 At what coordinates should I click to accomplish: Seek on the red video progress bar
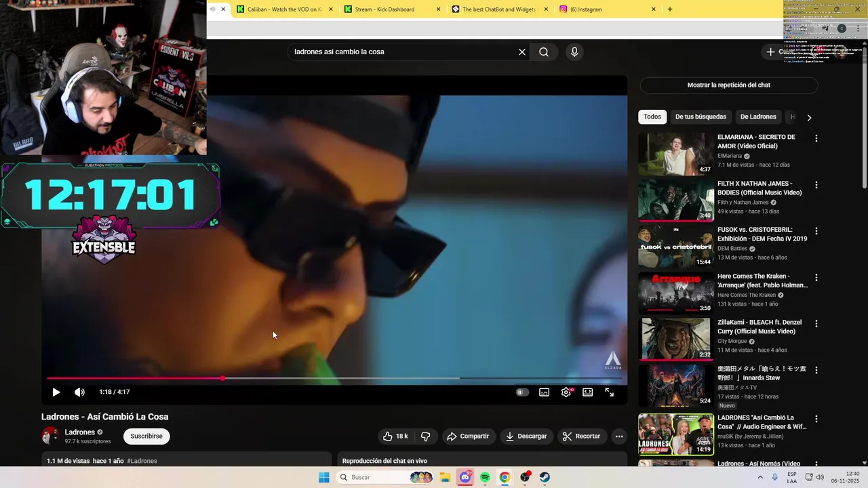(333, 378)
